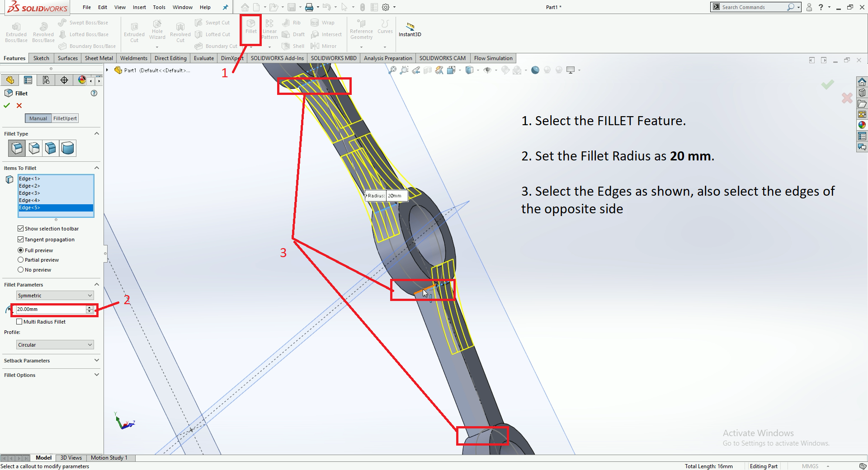Click inside the fillet radius field
868x470 pixels.
coord(51,309)
